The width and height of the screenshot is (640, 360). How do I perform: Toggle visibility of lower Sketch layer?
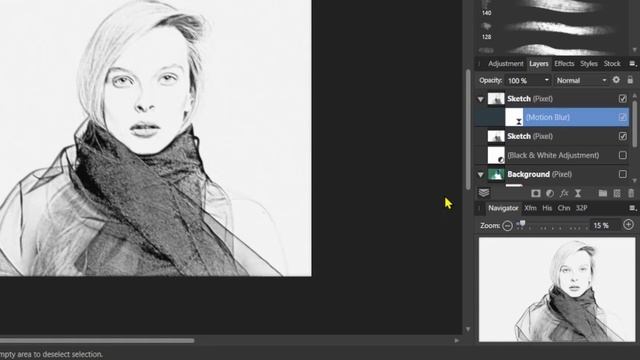pos(622,136)
